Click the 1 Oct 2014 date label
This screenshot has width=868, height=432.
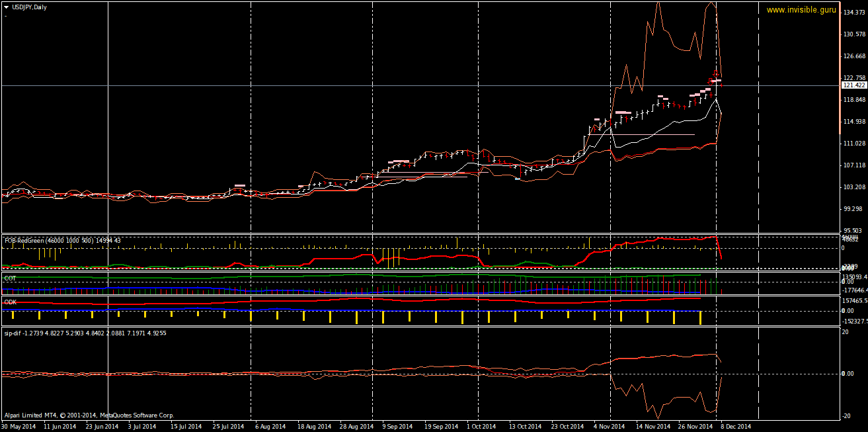tap(481, 427)
